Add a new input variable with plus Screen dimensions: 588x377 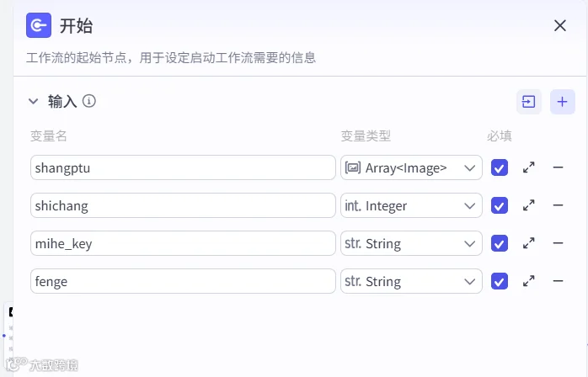tap(562, 102)
